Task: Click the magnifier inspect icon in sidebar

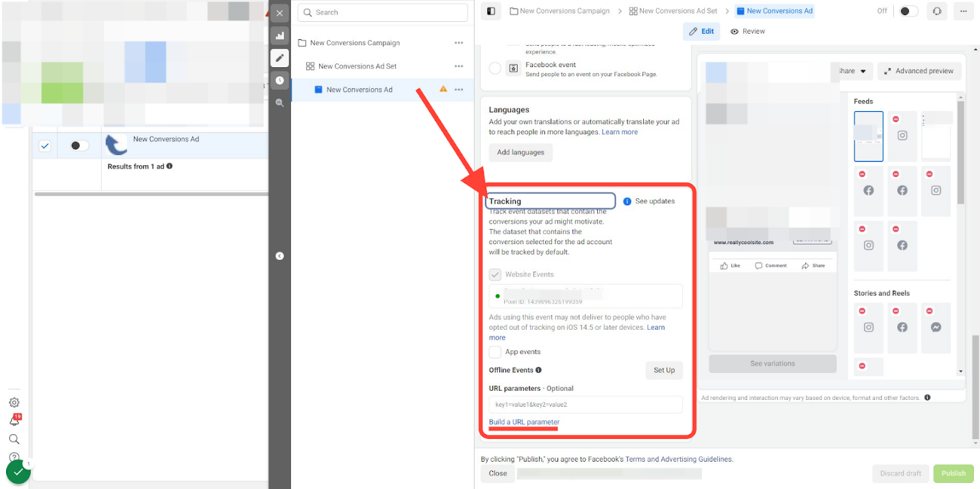Action: point(280,103)
